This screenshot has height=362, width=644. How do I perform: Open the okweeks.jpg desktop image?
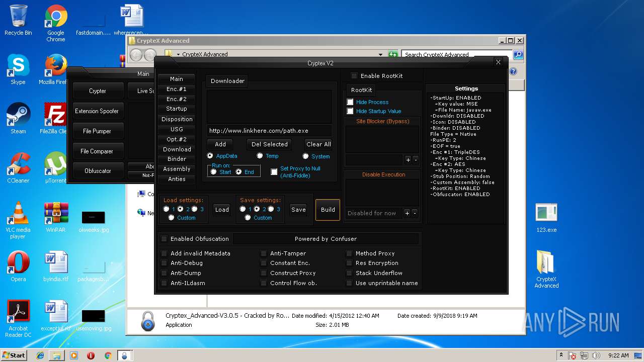coord(94,220)
